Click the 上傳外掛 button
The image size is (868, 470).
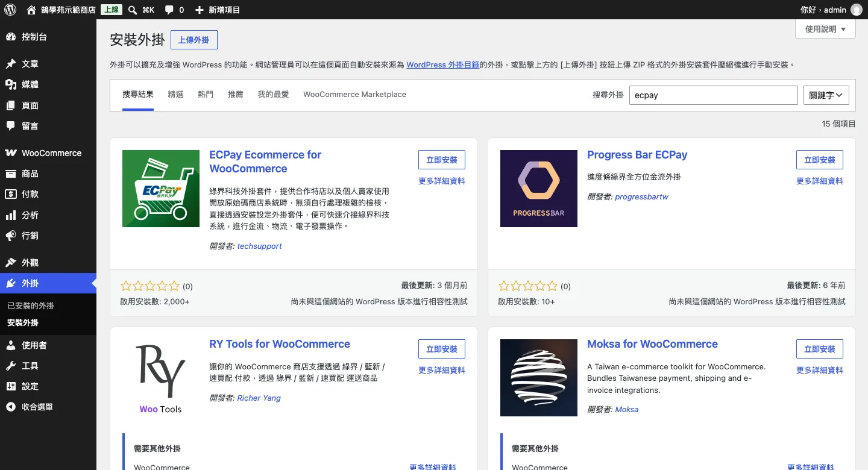194,40
